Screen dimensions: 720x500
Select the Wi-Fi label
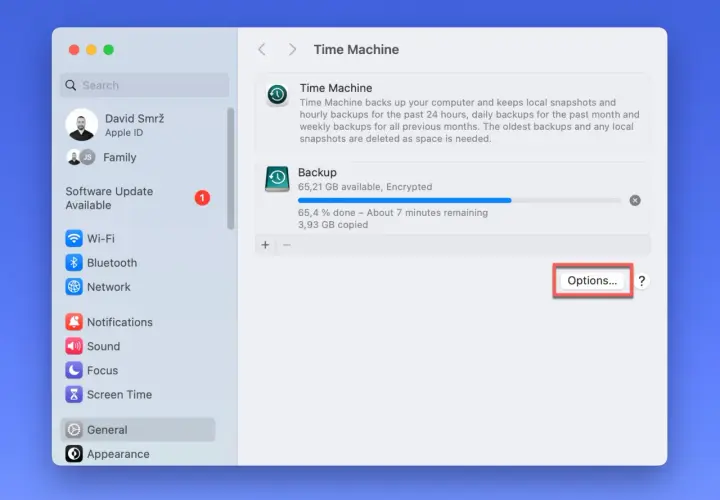pos(101,239)
